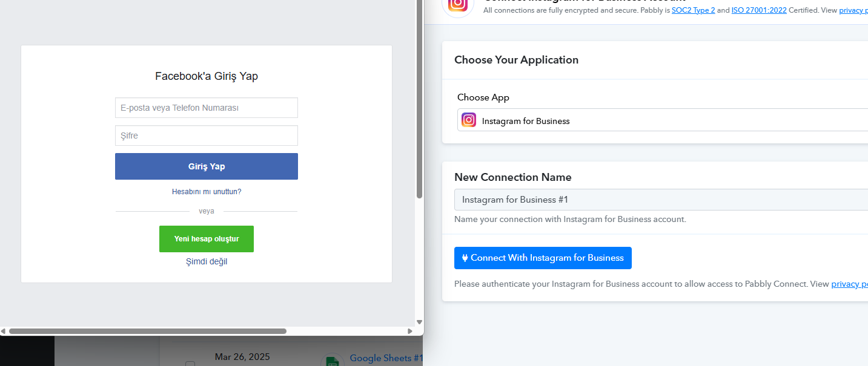The image size is (868, 366).
Task: Focus the Şifre password field
Action: [207, 136]
